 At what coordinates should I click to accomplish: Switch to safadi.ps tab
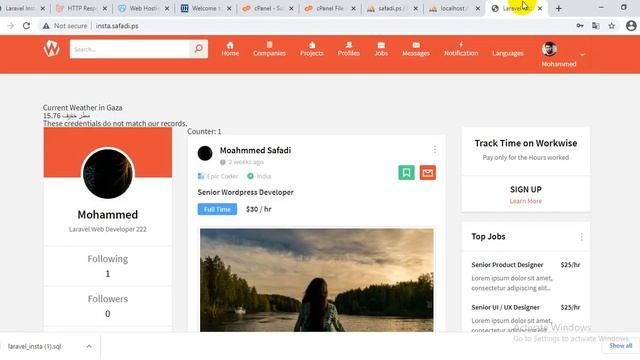click(392, 8)
